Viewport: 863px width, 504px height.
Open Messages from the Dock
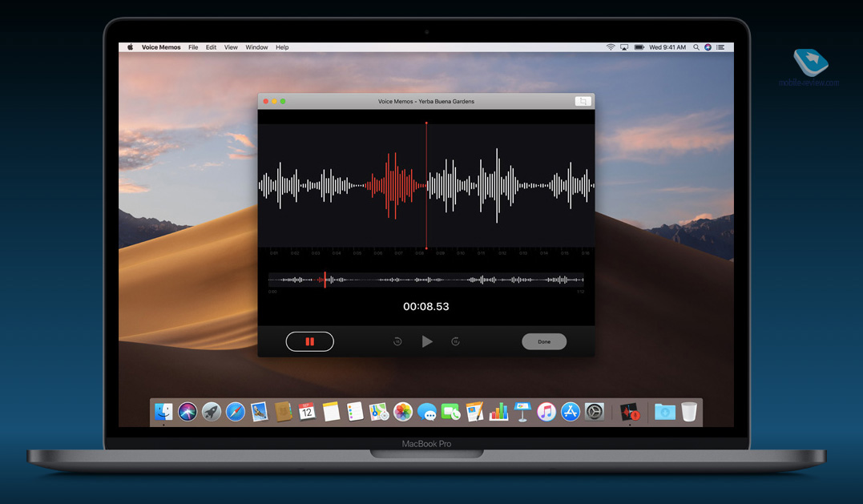427,412
